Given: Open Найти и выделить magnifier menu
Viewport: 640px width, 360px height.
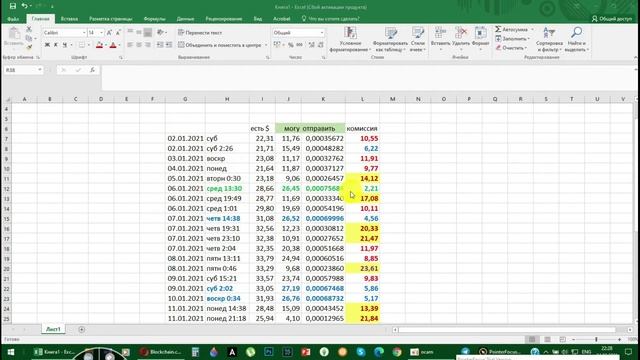Looking at the screenshot, I should 576,39.
